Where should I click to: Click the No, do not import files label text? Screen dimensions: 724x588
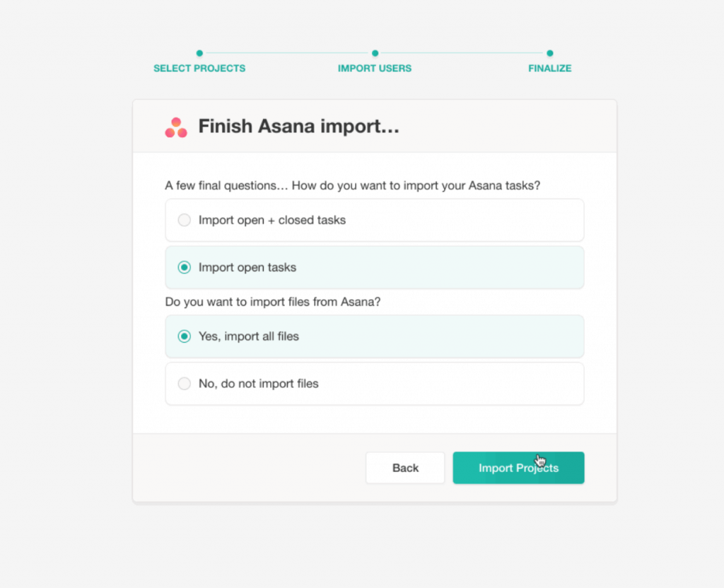tap(259, 384)
